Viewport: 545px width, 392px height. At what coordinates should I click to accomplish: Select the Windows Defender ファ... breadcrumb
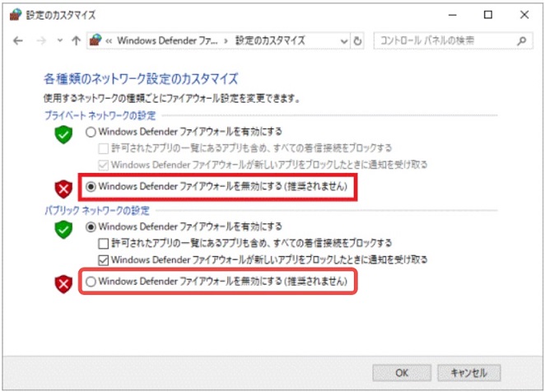(167, 40)
